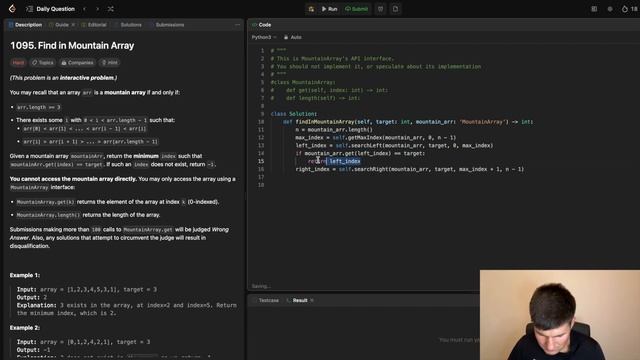Click the Example 1 heading

[25, 275]
